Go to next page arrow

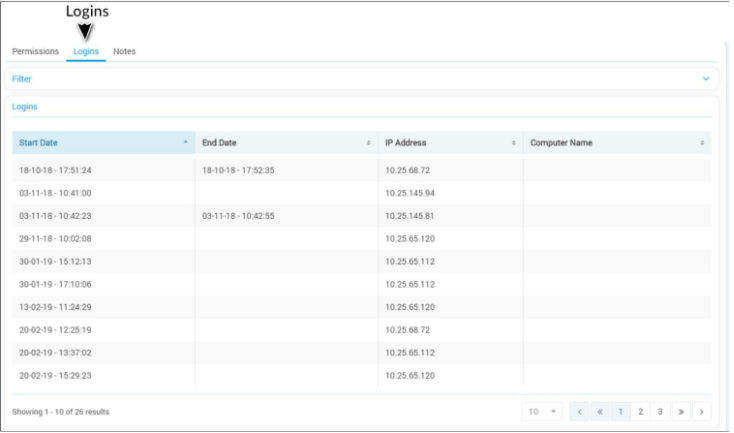(702, 411)
